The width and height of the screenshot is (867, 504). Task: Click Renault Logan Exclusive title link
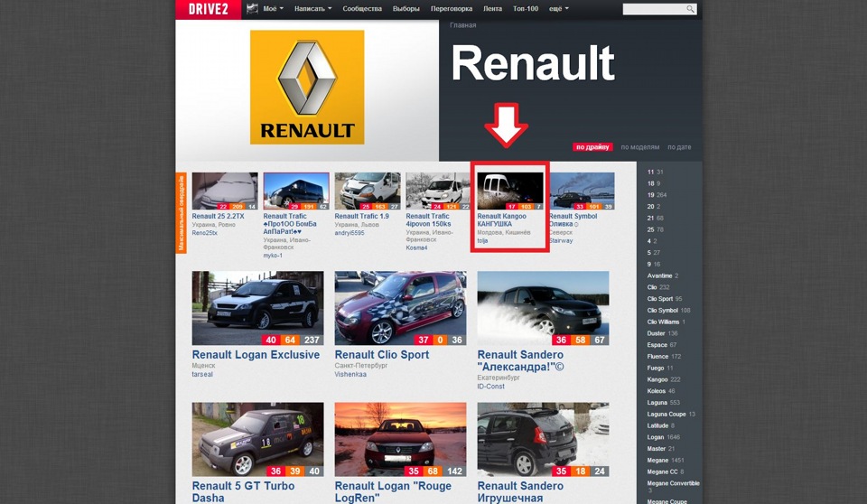256,355
